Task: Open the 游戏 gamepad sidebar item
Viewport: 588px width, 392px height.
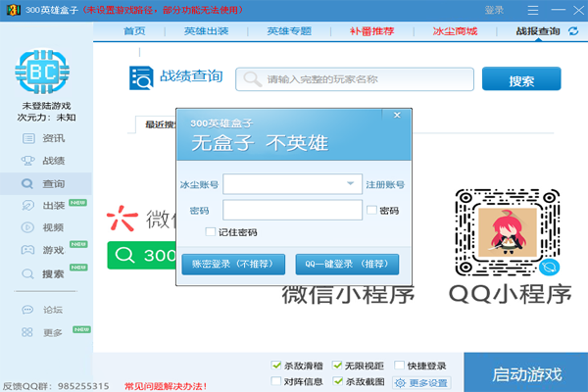Action: tap(43, 250)
